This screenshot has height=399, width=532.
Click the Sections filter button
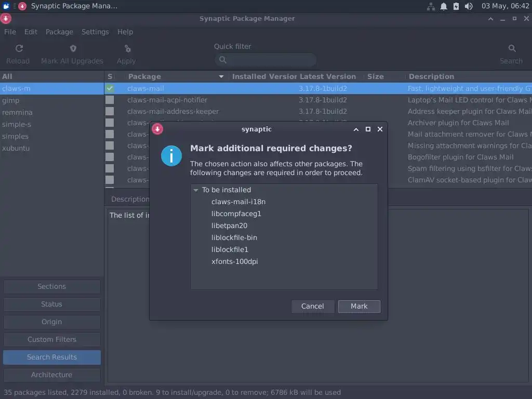[x=51, y=287]
